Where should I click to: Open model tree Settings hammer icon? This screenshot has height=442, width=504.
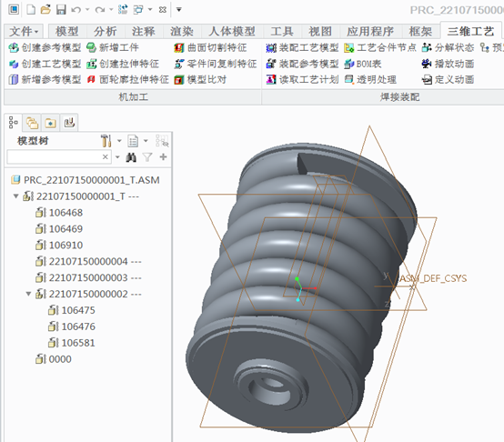(106, 141)
